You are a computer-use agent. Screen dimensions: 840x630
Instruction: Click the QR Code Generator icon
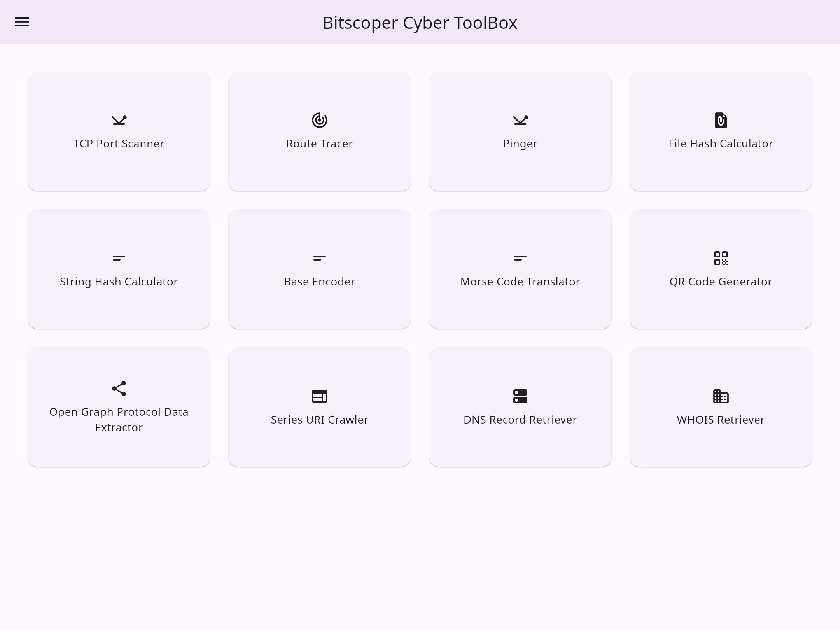click(721, 258)
